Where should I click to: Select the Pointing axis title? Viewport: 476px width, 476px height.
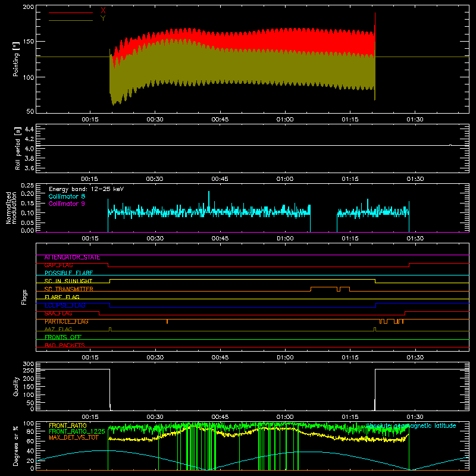[16, 59]
